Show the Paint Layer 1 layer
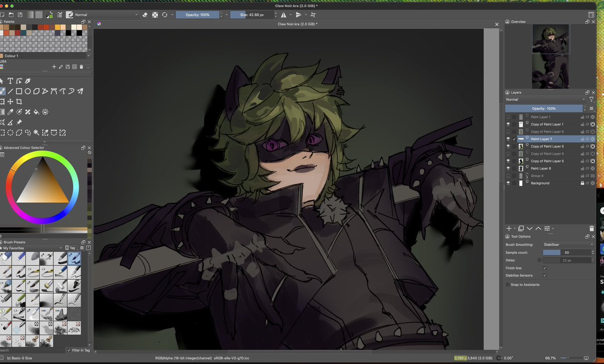Viewport: 604px width, 364px height. (x=508, y=117)
